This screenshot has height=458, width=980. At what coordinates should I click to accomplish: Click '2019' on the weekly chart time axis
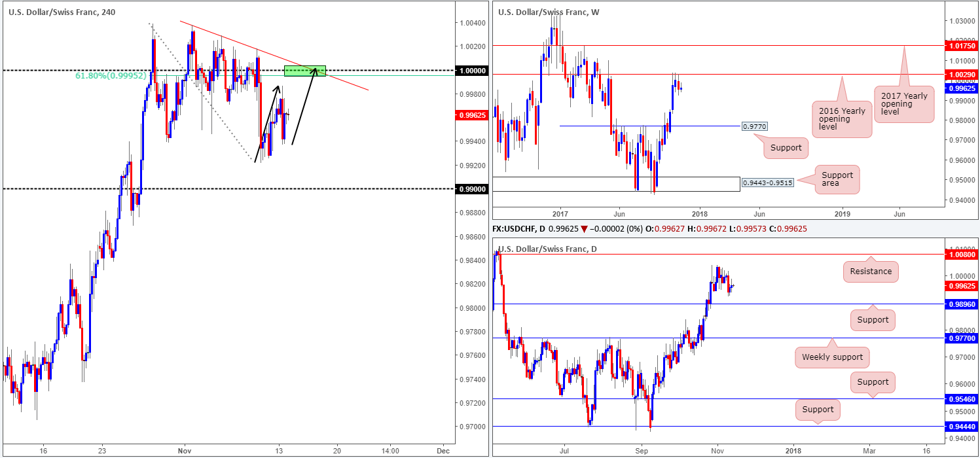[x=842, y=213]
